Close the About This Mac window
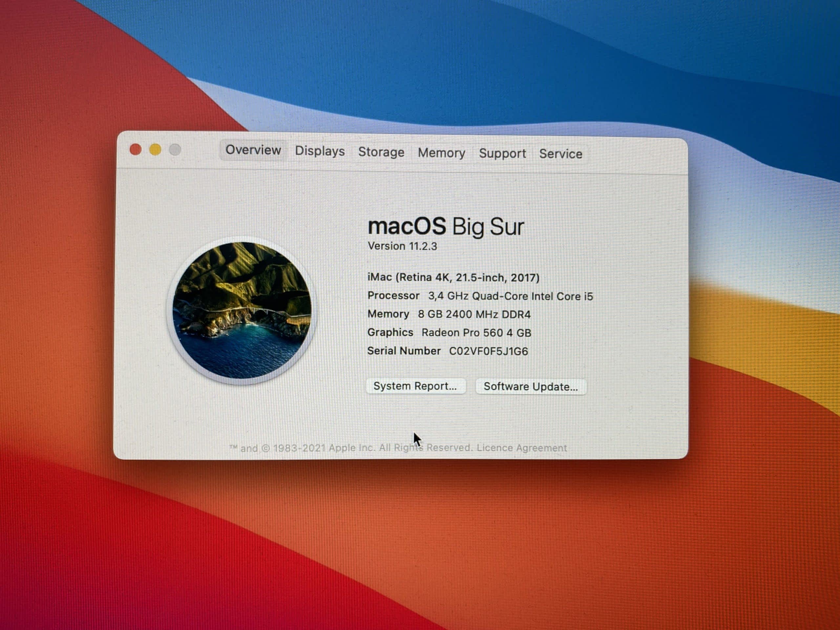Screen dimensions: 840x630 click(136, 150)
